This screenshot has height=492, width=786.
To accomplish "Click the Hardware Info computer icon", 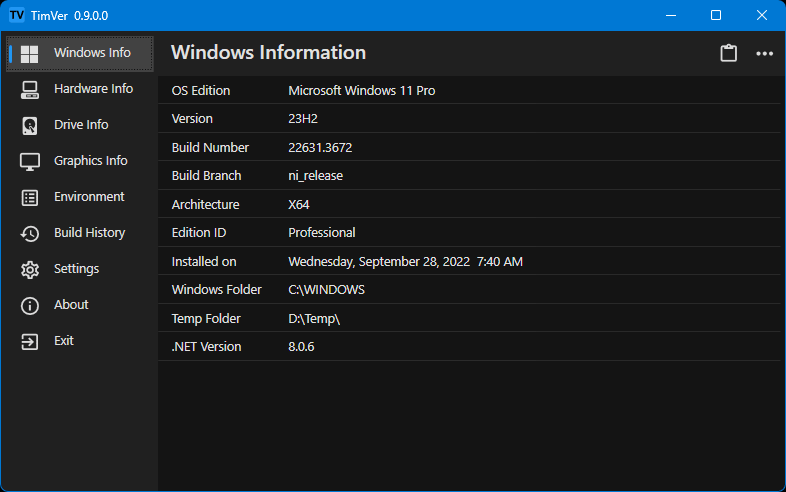I will click(30, 89).
